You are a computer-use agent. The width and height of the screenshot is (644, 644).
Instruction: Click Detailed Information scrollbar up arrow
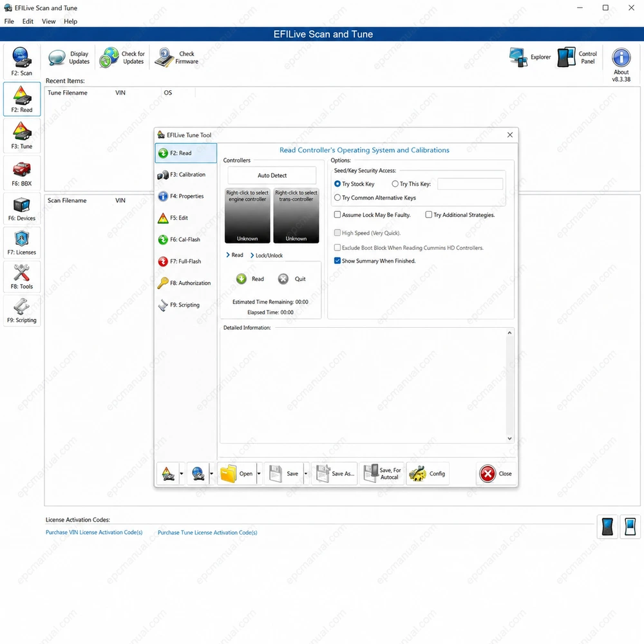(509, 333)
